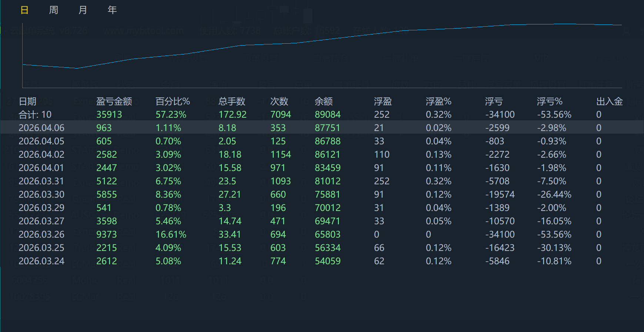
Task: Click the 浮盈% column header
Action: (438, 101)
